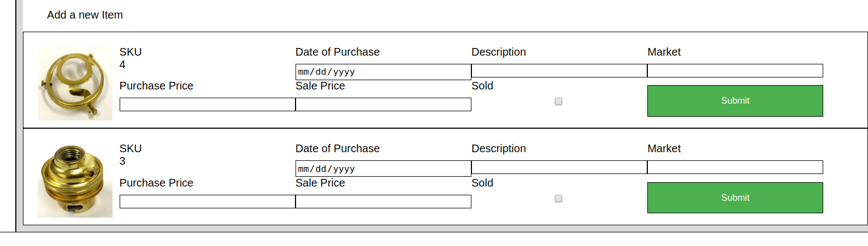The image size is (868, 246).
Task: Click the brass bulb holder thumbnail
Action: [75, 181]
